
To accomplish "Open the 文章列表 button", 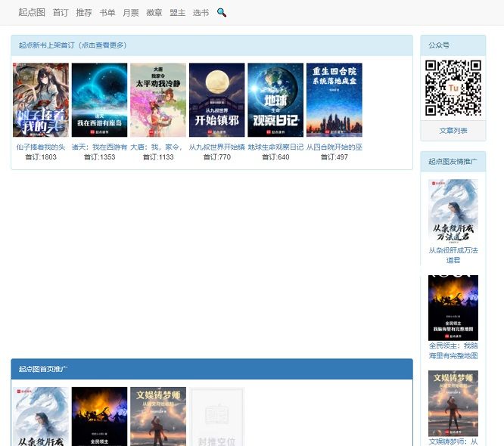I will [453, 131].
